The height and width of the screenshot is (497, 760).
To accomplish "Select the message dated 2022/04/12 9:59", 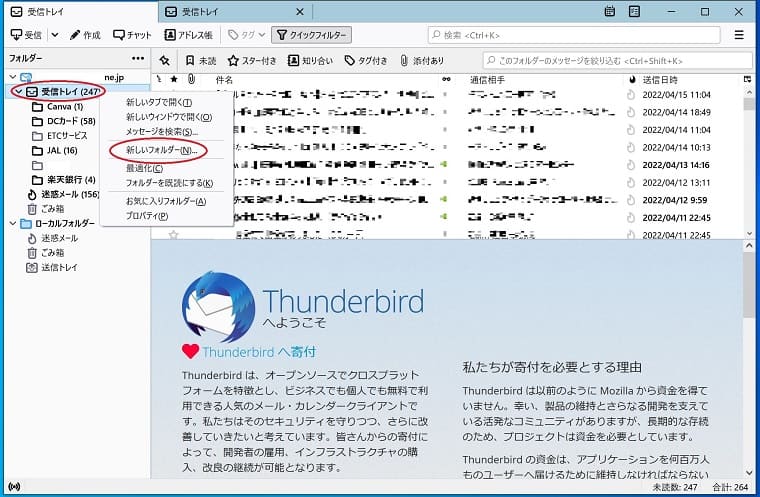I will (x=447, y=200).
